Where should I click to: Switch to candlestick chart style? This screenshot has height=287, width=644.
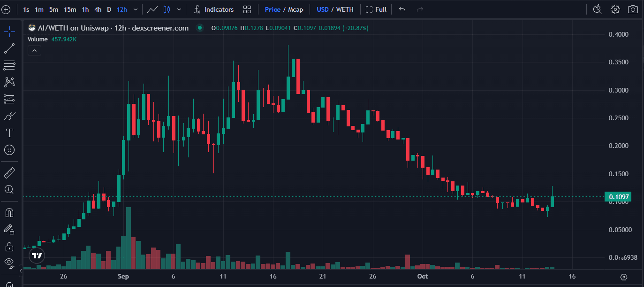166,9
